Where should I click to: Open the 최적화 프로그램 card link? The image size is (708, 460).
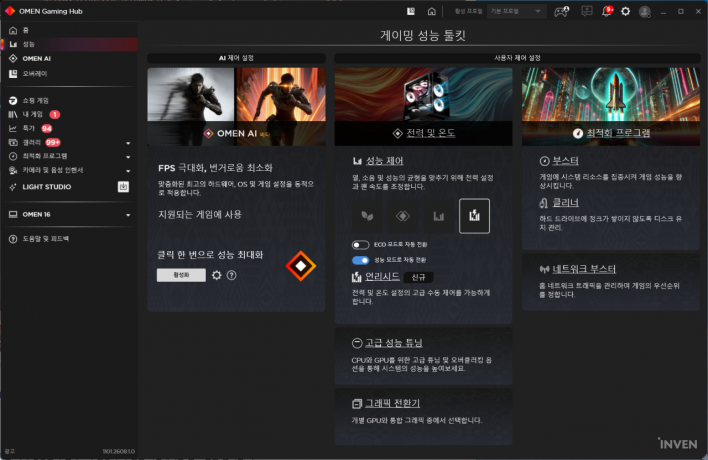click(x=618, y=133)
